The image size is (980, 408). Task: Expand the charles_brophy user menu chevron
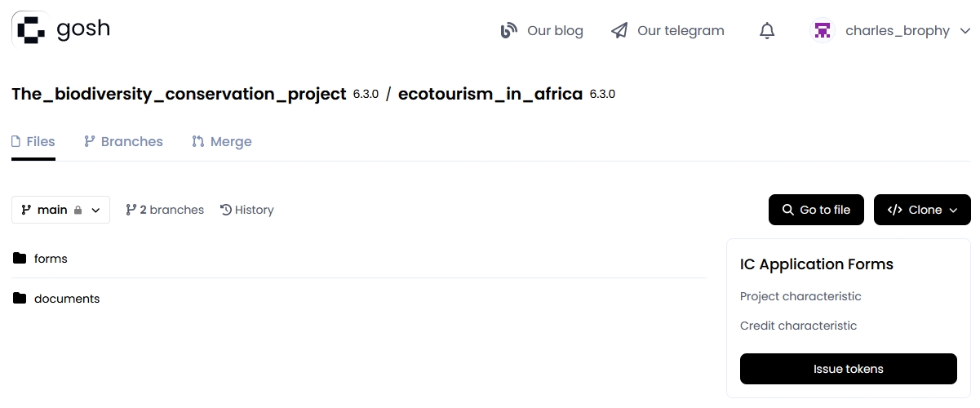[964, 31]
